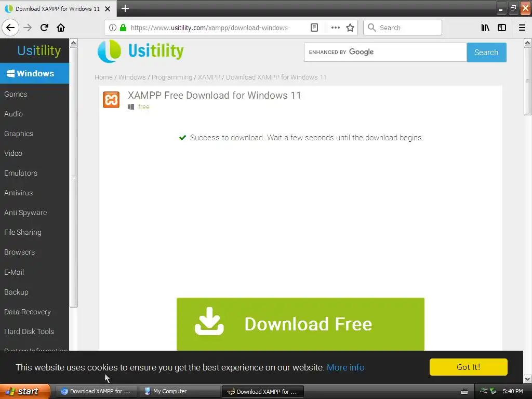Screen dimensions: 532x399
Task: Go to Programming breadcrumb link
Action: click(x=172, y=77)
